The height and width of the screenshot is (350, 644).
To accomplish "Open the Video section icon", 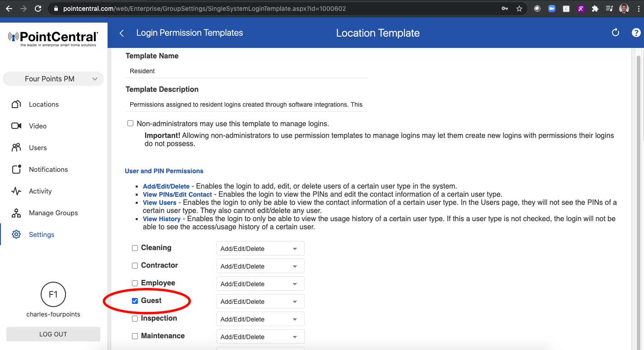I will point(16,126).
